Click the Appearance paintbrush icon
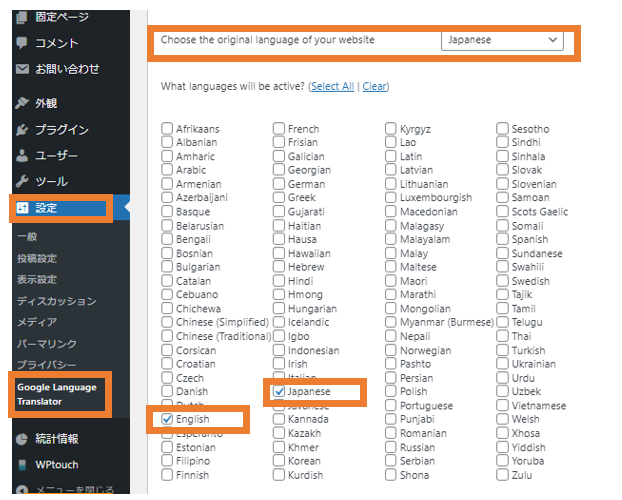The image size is (622, 500). 22,103
